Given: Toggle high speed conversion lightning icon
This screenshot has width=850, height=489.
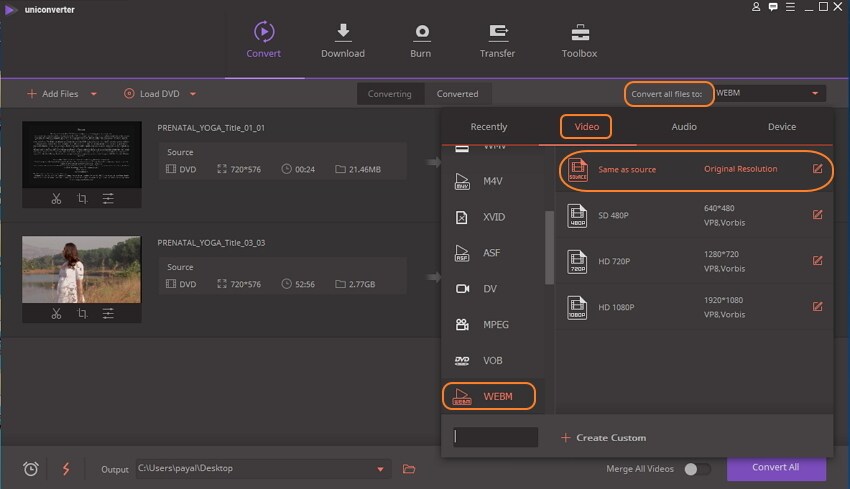Looking at the screenshot, I should click(66, 469).
